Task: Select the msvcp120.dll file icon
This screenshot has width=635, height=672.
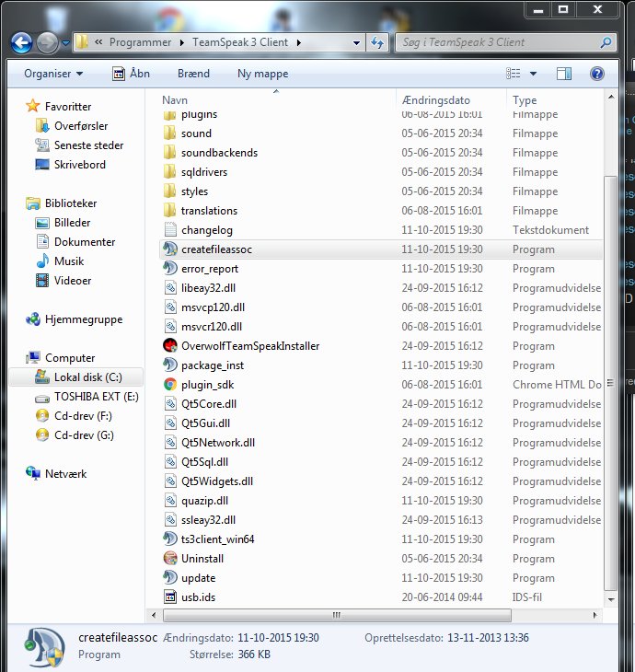Action: click(x=170, y=307)
